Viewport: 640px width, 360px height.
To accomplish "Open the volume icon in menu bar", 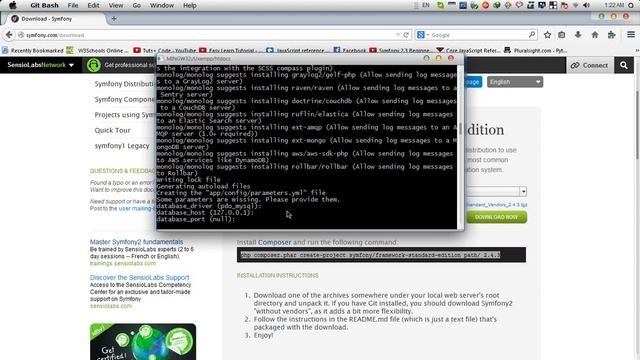I will click(x=587, y=5).
